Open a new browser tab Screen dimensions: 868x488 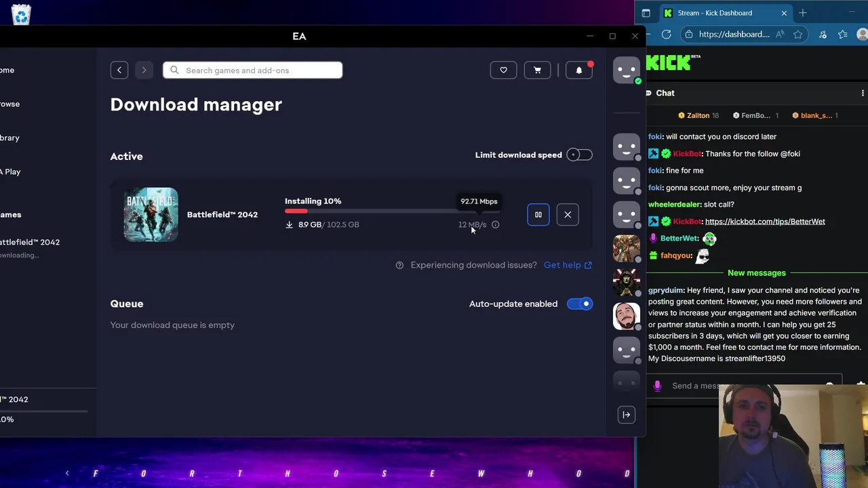(x=803, y=13)
